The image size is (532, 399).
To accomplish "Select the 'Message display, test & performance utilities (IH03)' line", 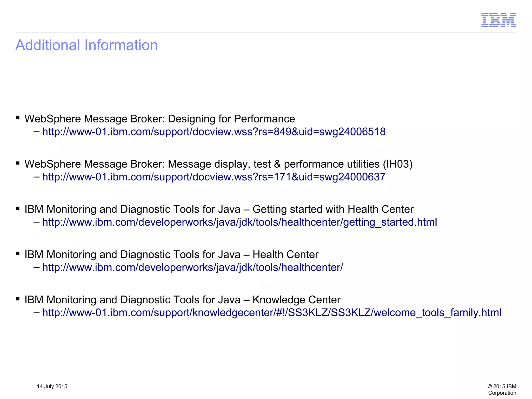I will pos(218,164).
